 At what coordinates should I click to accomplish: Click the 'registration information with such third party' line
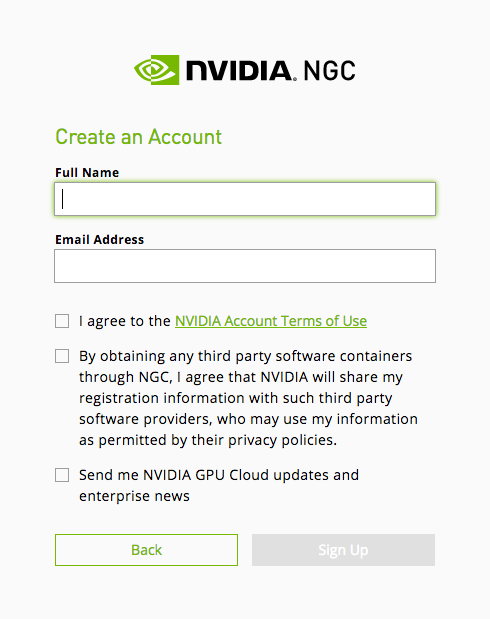pos(236,398)
